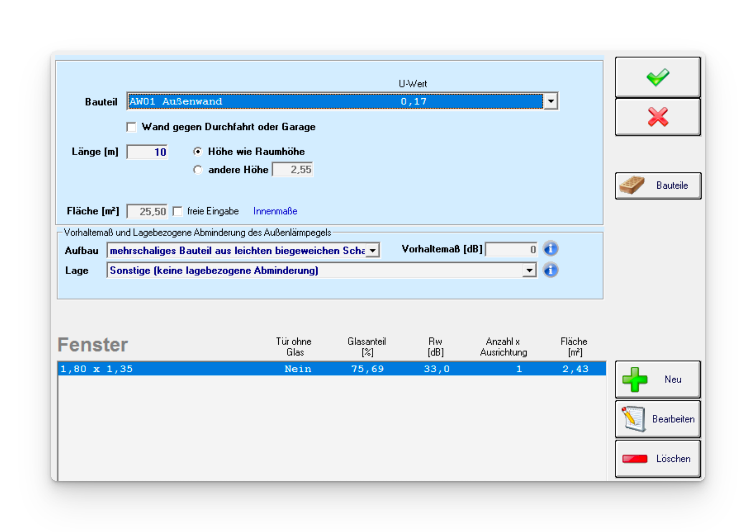Open info icon next to Lage dropdown
This screenshot has height=532, width=756.
(x=551, y=270)
